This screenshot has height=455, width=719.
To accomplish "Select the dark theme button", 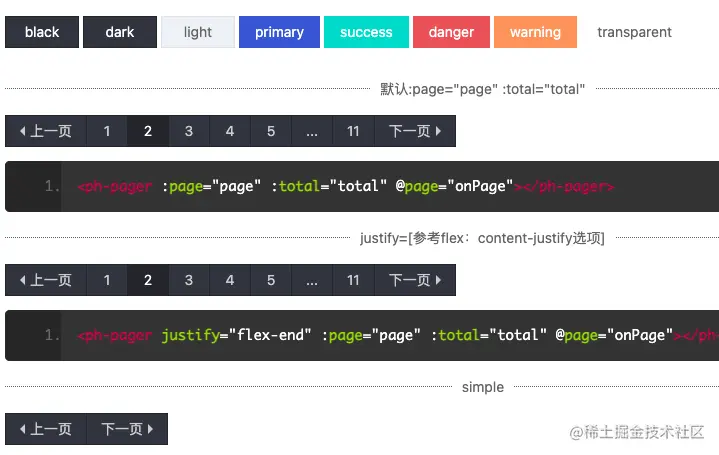I will [x=120, y=32].
